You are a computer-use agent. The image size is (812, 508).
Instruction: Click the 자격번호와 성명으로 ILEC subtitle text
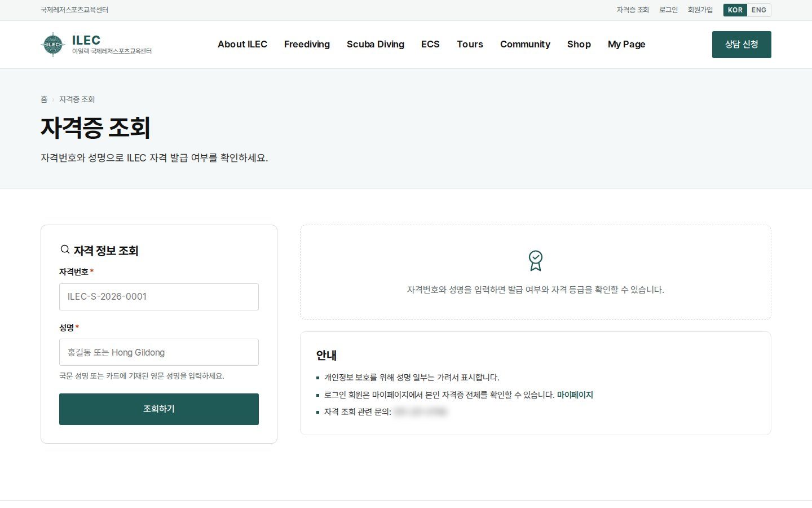click(155, 158)
